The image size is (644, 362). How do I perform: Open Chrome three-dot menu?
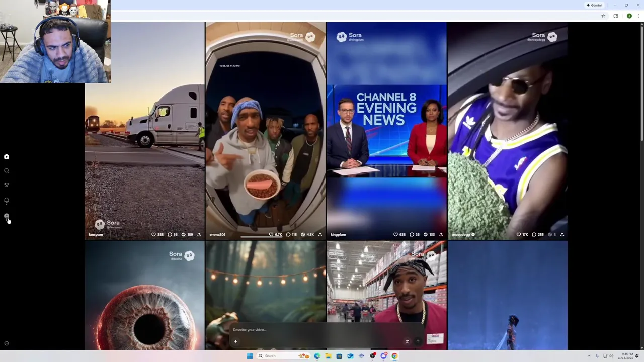pyautogui.click(x=638, y=16)
